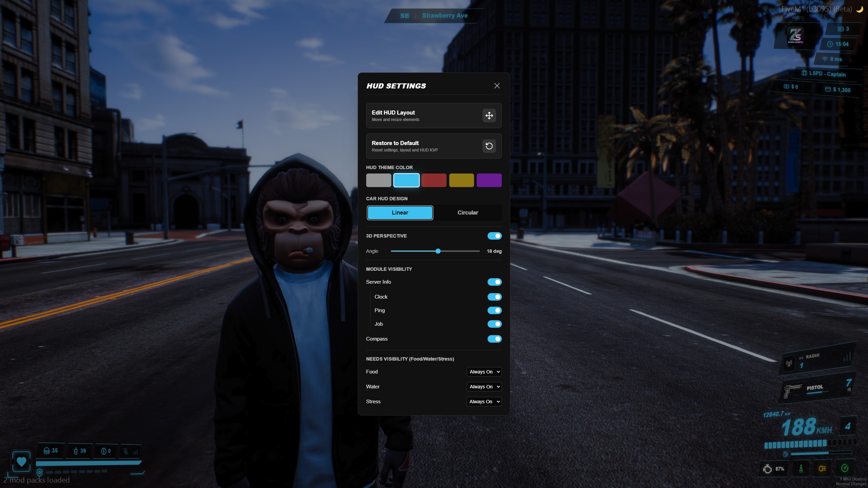Click the '18 deg' angle value

(494, 251)
